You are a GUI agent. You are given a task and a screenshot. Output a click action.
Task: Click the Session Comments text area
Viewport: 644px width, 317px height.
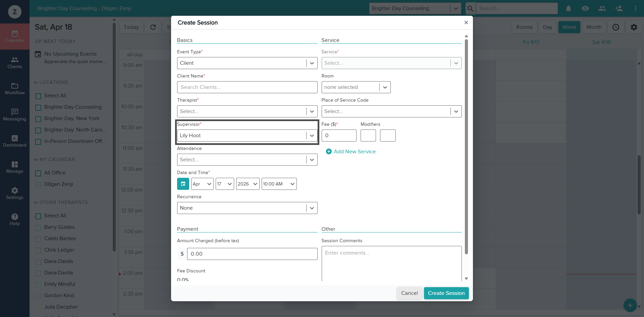[x=391, y=264]
